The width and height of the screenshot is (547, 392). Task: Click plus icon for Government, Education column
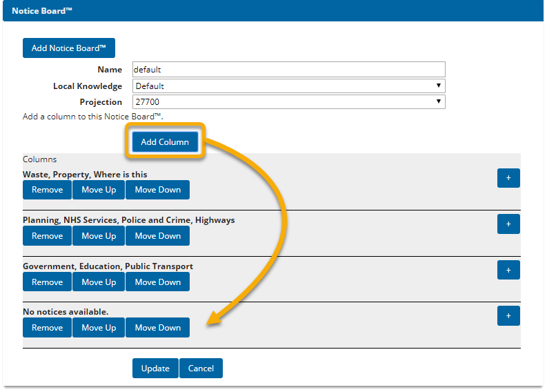click(508, 270)
